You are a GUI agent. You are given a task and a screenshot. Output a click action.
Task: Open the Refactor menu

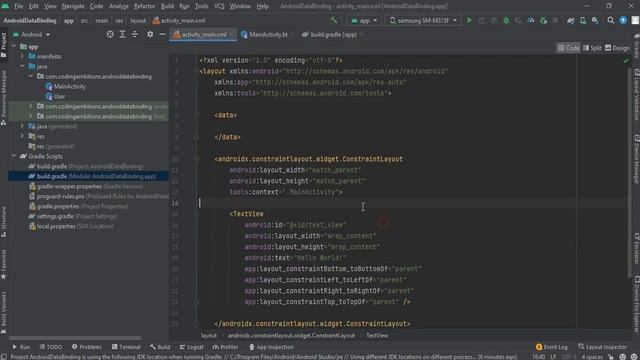[144, 6]
